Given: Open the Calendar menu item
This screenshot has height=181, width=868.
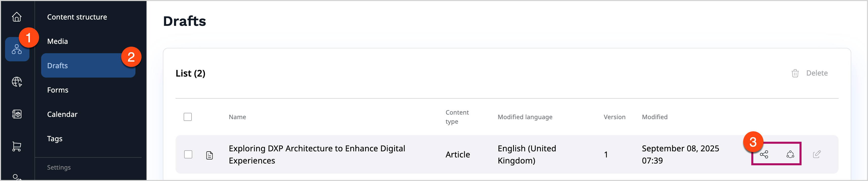Looking at the screenshot, I should 62,114.
